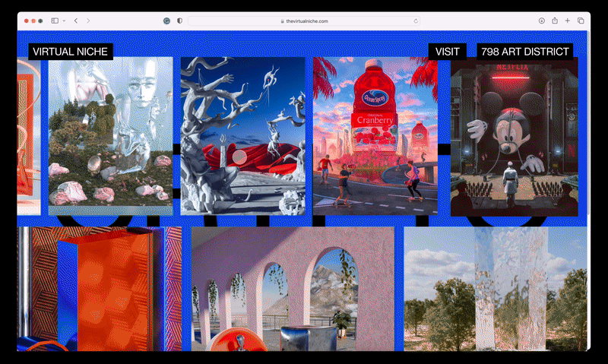Open the 798 ART DISTRICT link
Image resolution: width=608 pixels, height=364 pixels.
pos(524,52)
